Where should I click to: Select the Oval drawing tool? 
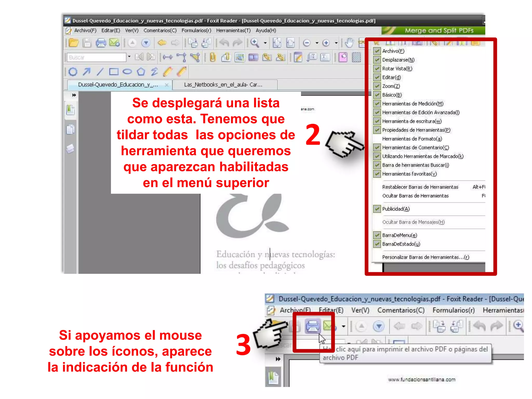(127, 71)
